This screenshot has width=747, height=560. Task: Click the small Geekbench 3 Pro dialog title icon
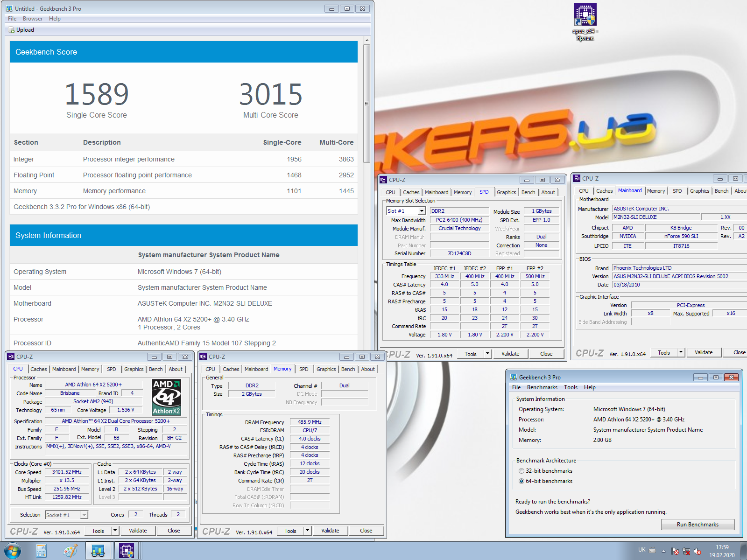[x=514, y=377]
